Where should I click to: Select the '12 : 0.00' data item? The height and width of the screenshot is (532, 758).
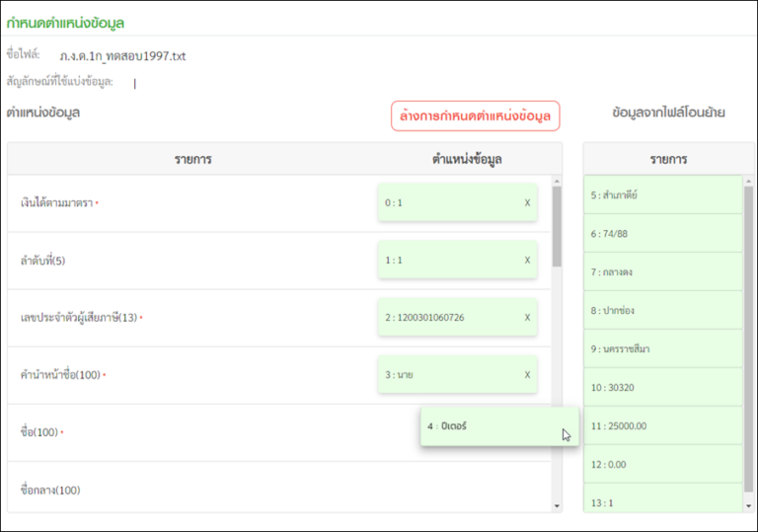click(x=662, y=464)
